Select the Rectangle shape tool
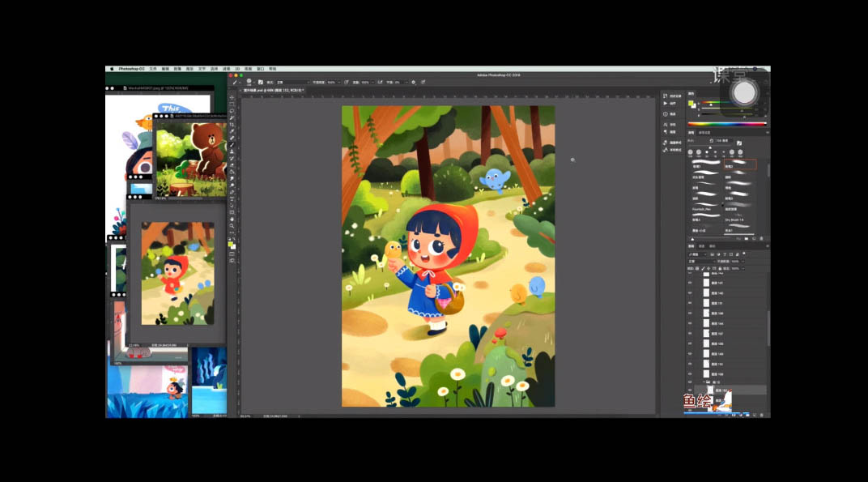Screen dimensions: 868x482 [232, 212]
